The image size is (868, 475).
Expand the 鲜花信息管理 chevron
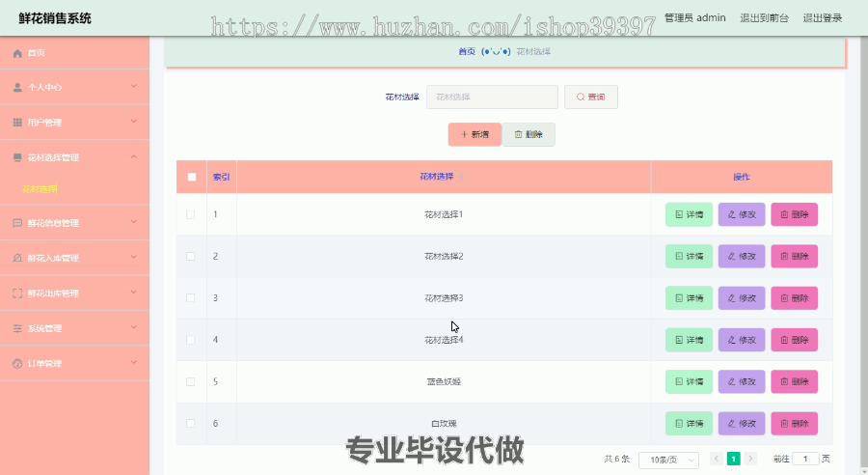[133, 222]
